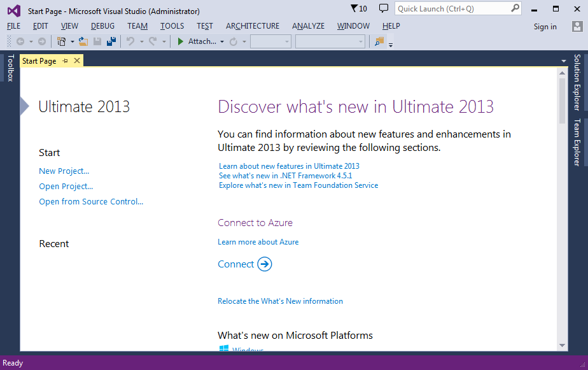This screenshot has width=588, height=370.
Task: Pin the Start Page tab
Action: coord(66,60)
